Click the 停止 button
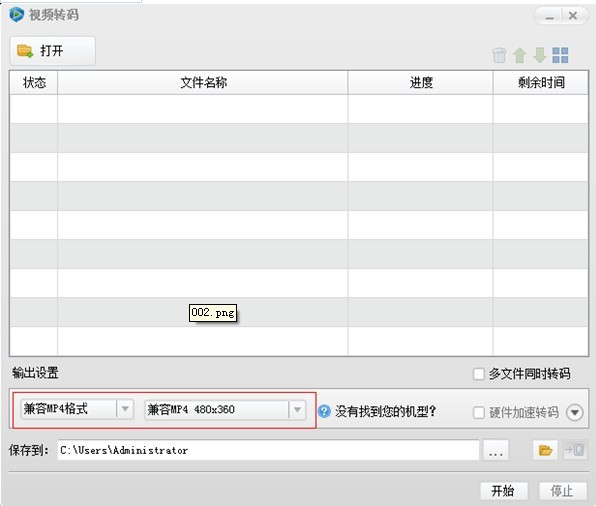This screenshot has height=506, width=596. coord(562,491)
